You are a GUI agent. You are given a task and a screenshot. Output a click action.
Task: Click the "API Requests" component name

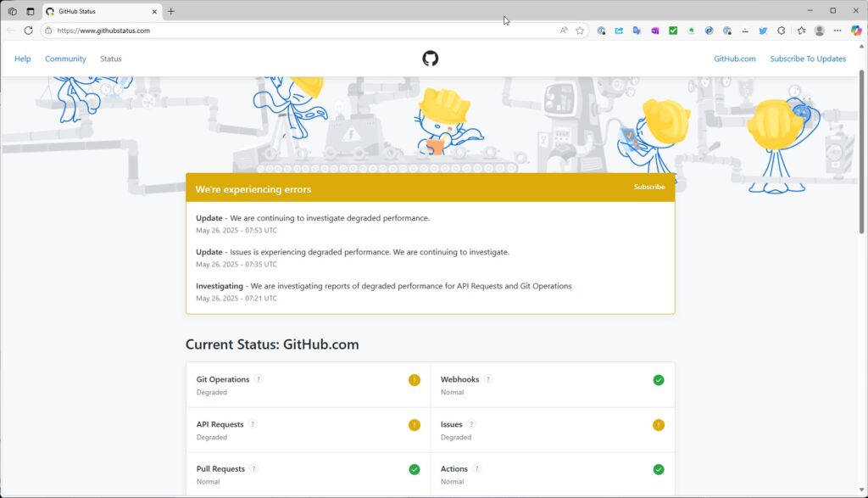click(220, 424)
